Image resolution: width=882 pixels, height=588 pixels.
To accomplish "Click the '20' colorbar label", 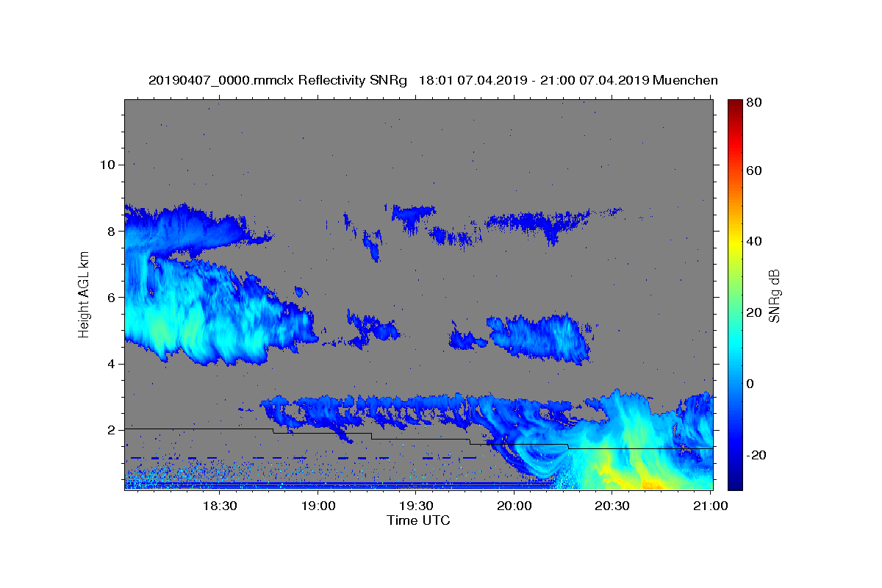I will coord(756,312).
